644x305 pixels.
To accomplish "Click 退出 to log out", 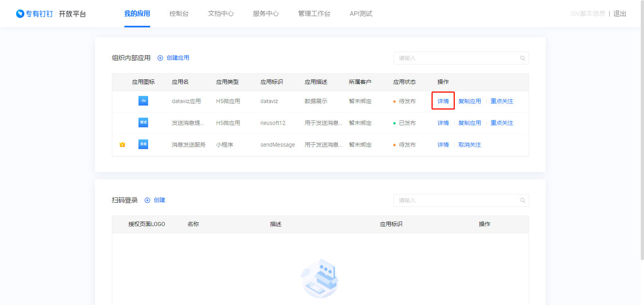I will [x=619, y=14].
